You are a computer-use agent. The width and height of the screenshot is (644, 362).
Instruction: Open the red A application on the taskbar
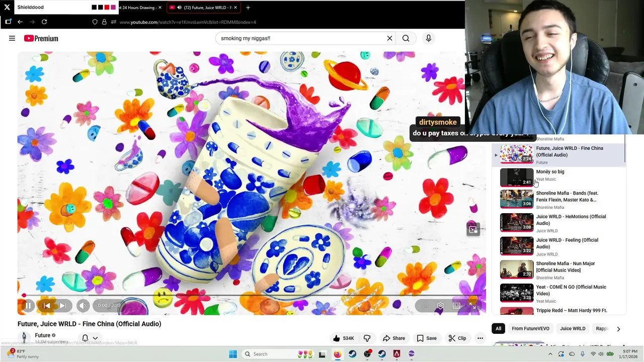[x=396, y=354]
